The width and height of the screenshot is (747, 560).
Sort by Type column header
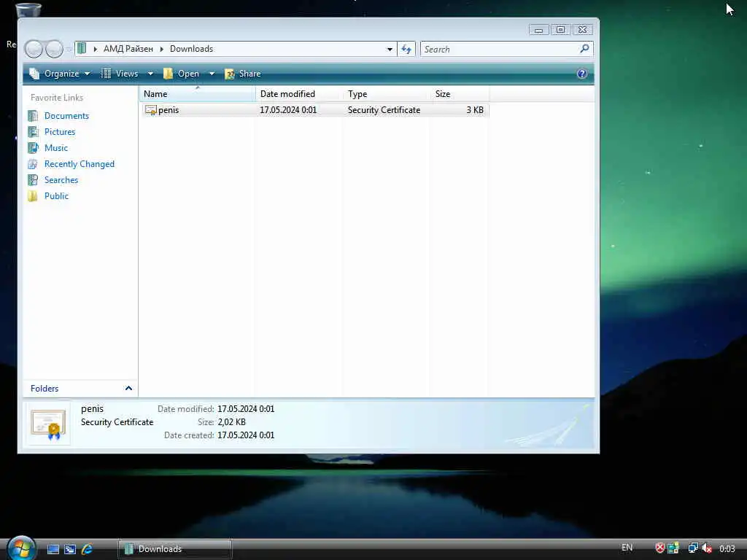[x=387, y=94]
